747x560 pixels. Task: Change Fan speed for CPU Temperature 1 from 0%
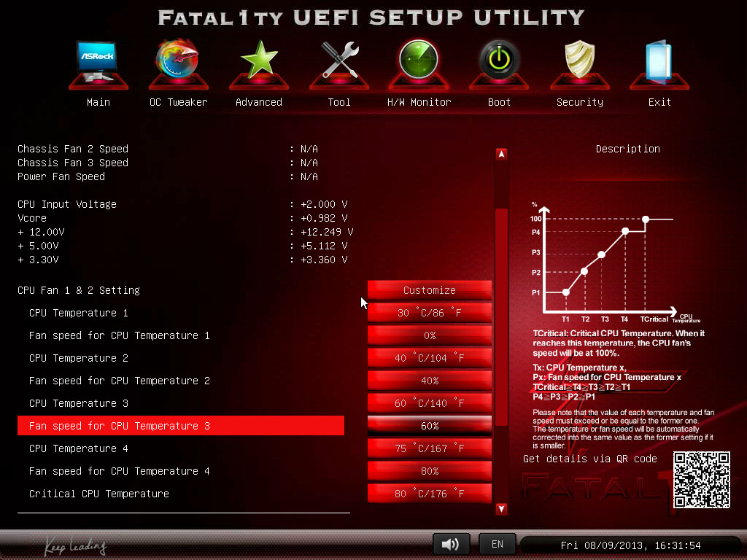[x=429, y=335]
